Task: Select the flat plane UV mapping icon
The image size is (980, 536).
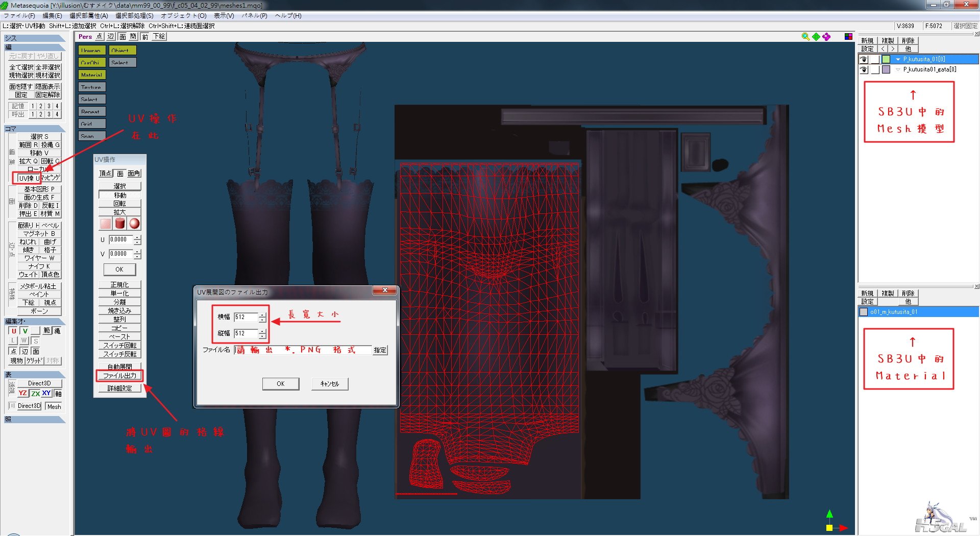Action: point(106,224)
